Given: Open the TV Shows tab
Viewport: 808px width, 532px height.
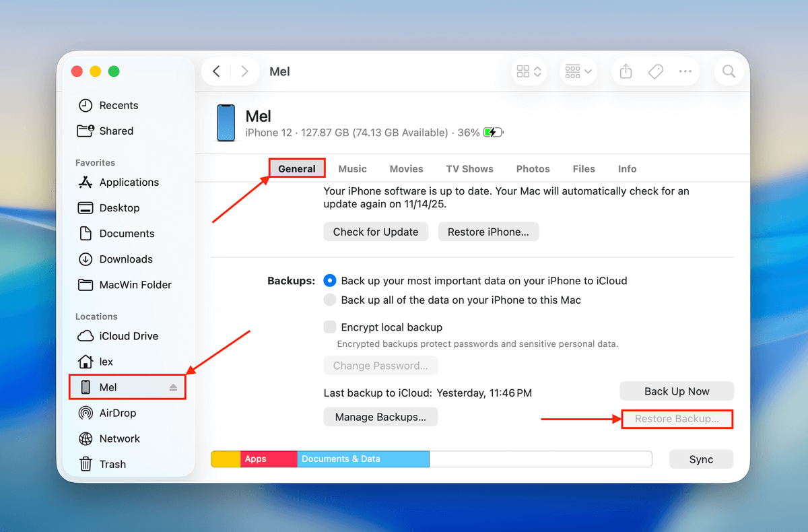Looking at the screenshot, I should (469, 168).
